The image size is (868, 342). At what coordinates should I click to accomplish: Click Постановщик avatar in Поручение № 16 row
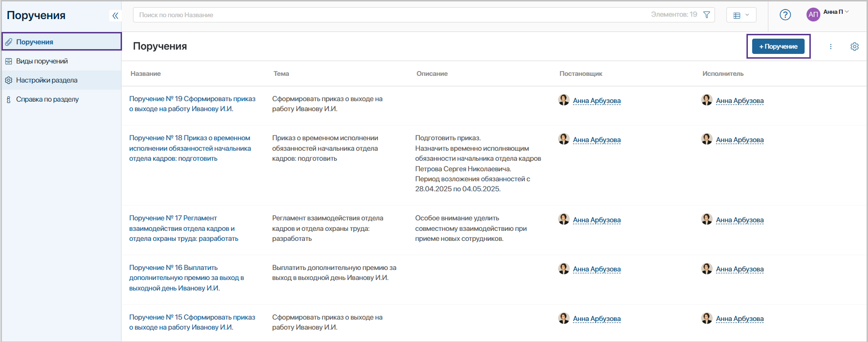tap(564, 269)
